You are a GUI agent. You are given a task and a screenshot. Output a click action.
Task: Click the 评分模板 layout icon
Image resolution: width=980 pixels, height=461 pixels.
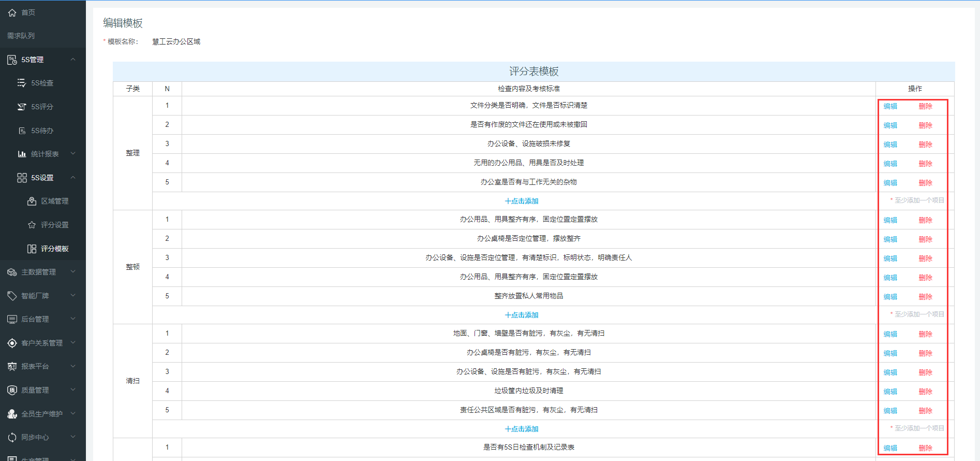[x=32, y=249]
